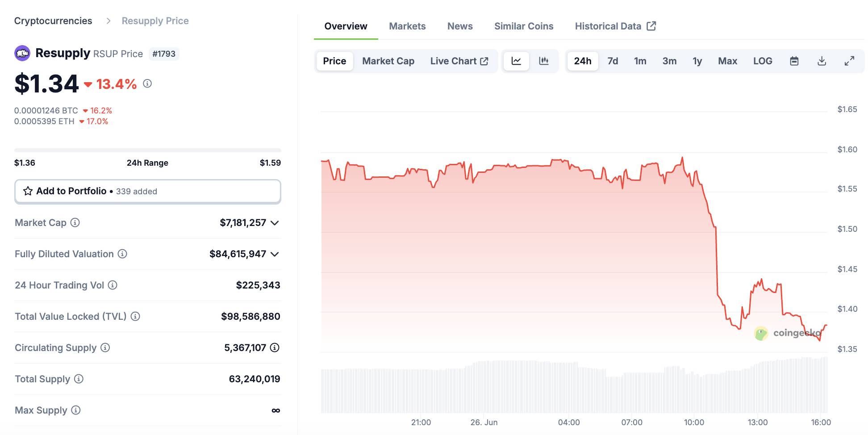Click the $1.65 y-axis label
The image size is (868, 435).
pos(847,109)
